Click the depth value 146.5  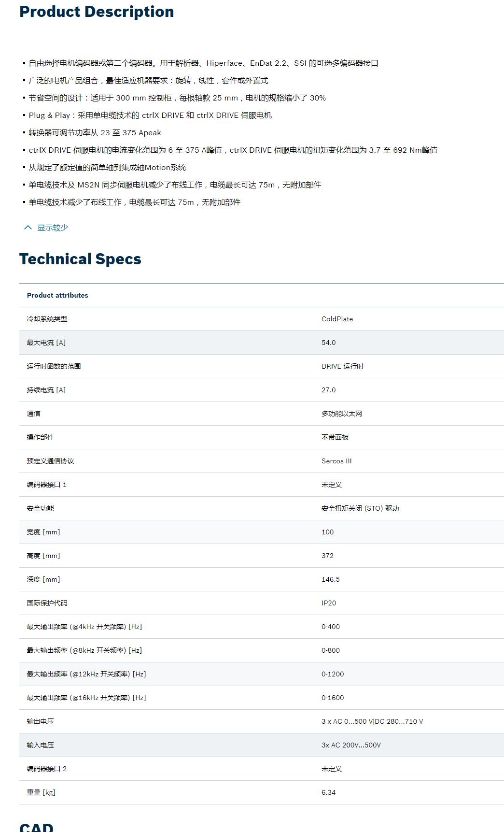point(331,579)
